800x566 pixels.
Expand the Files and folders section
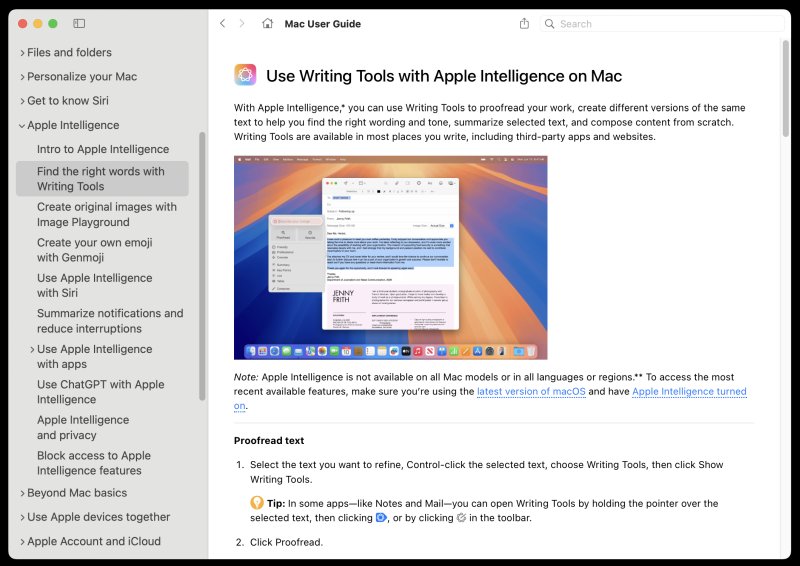click(22, 53)
